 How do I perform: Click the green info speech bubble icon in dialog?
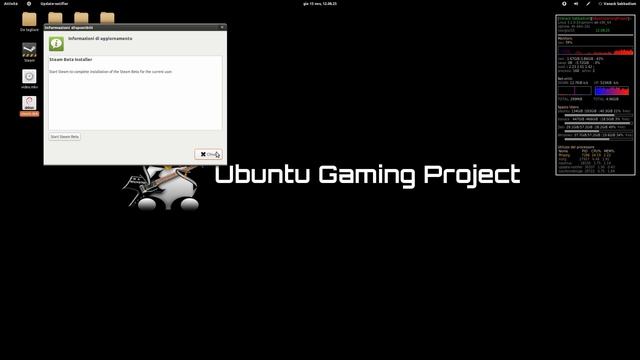pyautogui.click(x=56, y=44)
